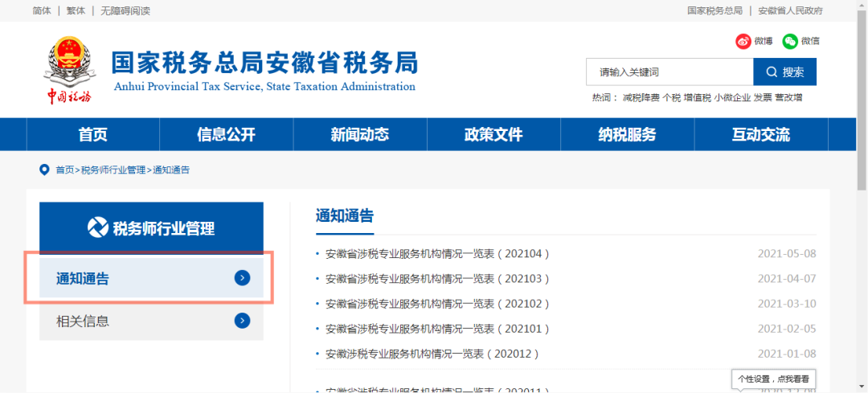
Task: Visit 安徽省人民政府 link
Action: 791,10
